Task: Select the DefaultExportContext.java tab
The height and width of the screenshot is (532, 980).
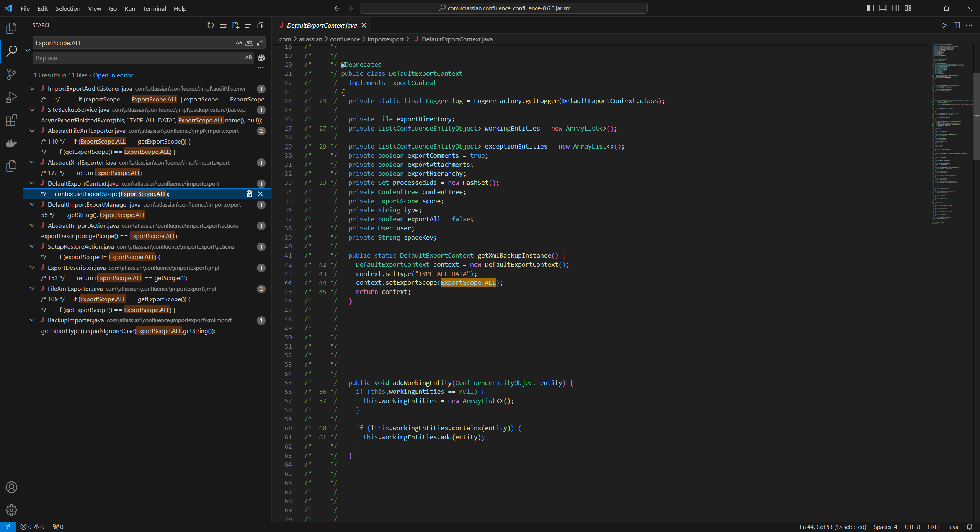Action: pyautogui.click(x=322, y=25)
